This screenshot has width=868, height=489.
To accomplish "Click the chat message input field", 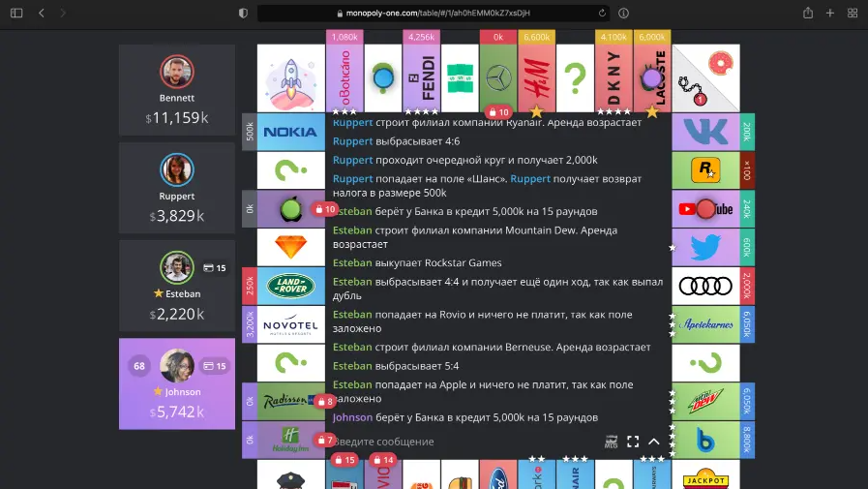I will [465, 442].
